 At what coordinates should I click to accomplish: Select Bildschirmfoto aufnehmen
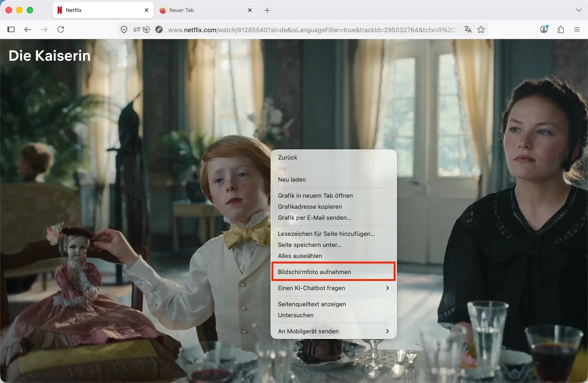click(x=334, y=272)
